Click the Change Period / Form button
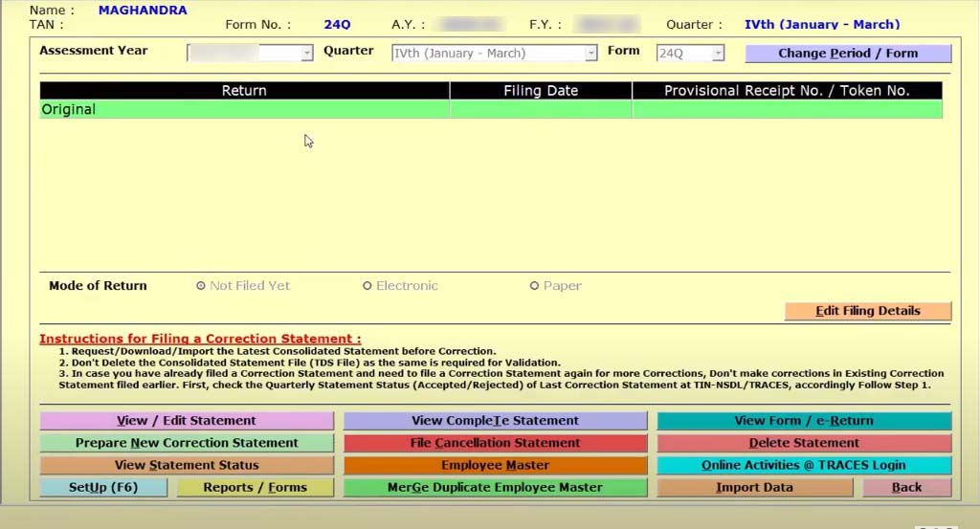 click(x=848, y=54)
